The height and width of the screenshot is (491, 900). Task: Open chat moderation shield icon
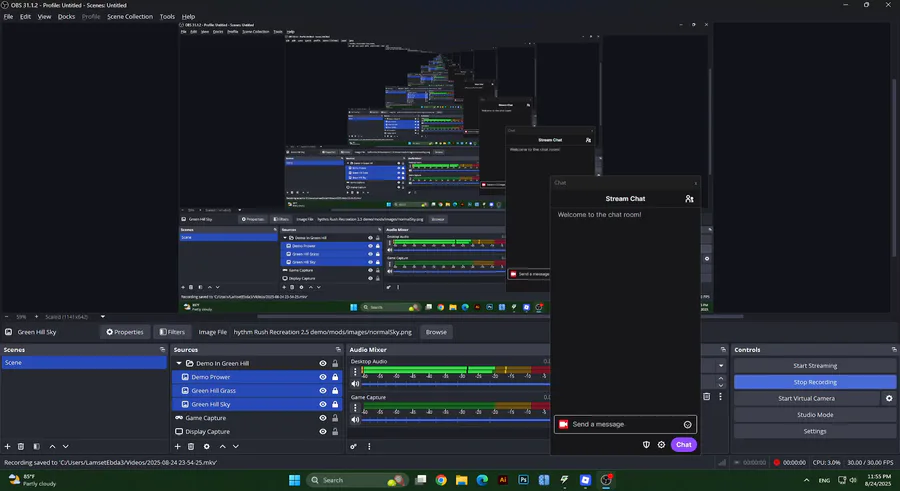click(646, 444)
